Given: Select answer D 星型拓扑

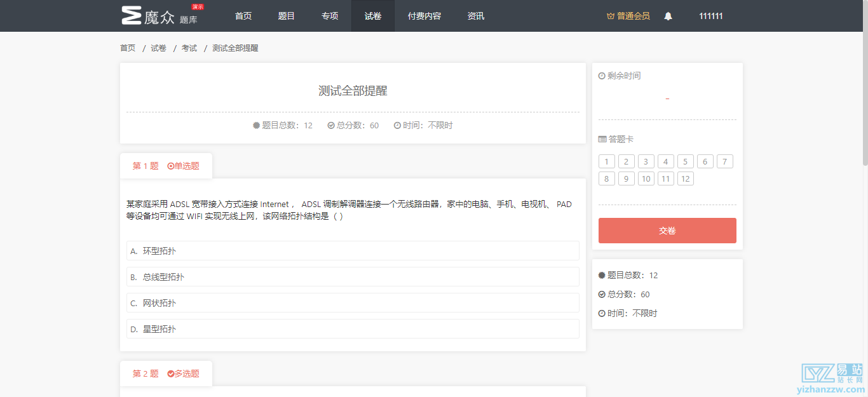Looking at the screenshot, I should [x=352, y=328].
